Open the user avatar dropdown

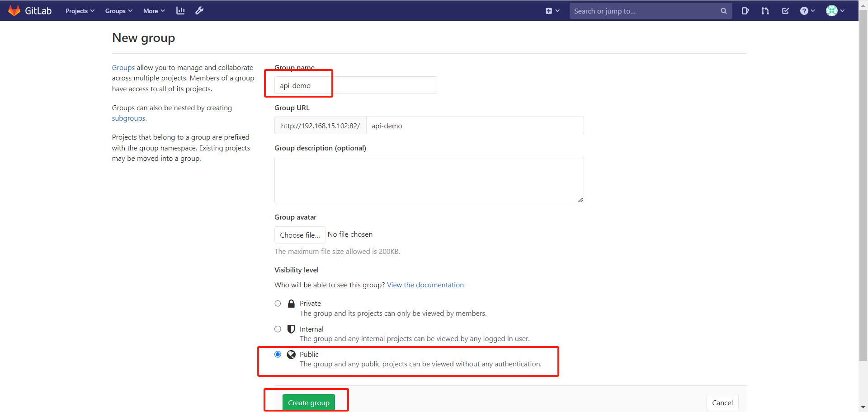835,10
